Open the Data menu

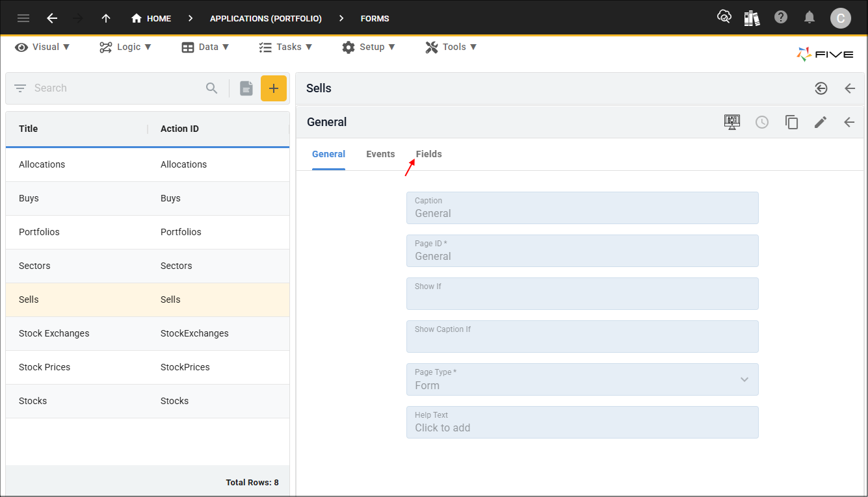[205, 47]
